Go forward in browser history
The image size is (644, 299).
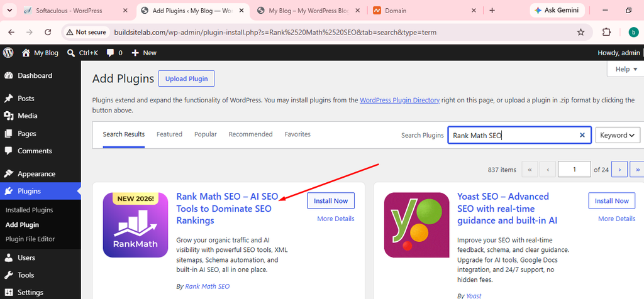point(29,33)
